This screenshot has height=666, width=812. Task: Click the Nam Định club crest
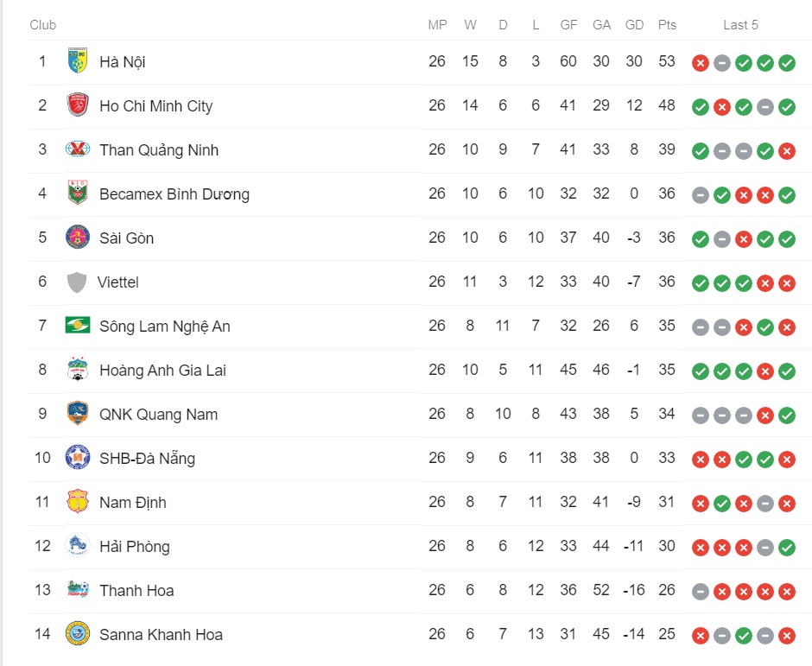[x=78, y=501]
